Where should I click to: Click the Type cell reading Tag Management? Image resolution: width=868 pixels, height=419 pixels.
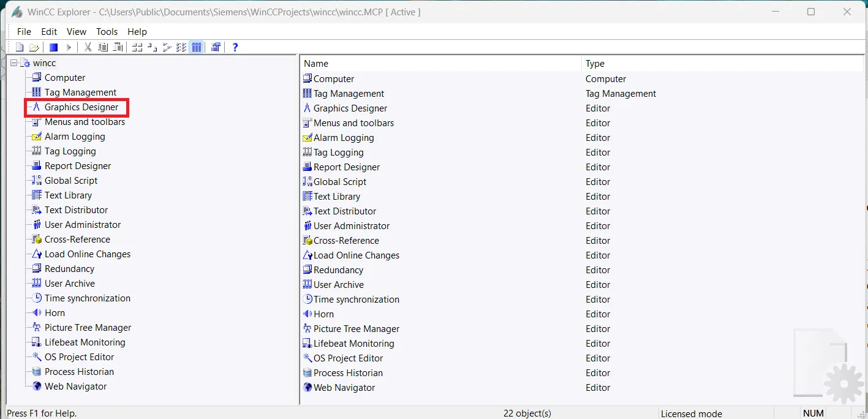pos(621,93)
